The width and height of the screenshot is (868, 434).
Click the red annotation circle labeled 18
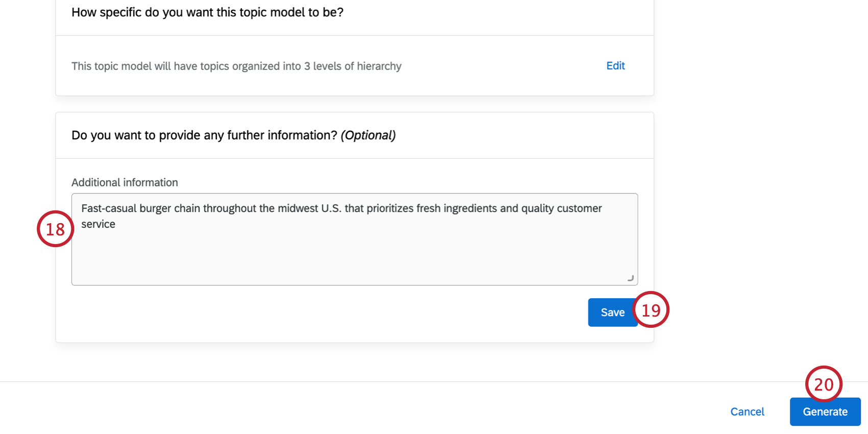(55, 229)
